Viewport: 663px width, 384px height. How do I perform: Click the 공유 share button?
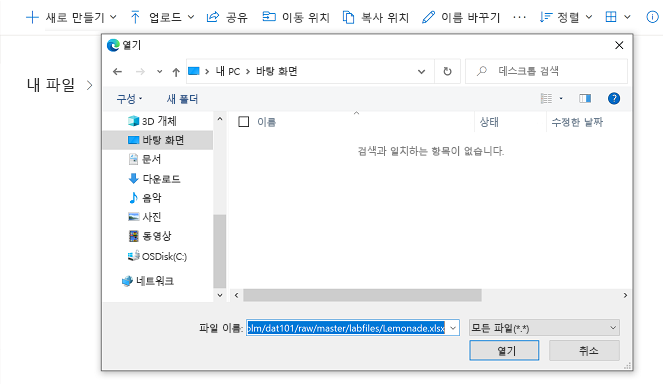[227, 17]
